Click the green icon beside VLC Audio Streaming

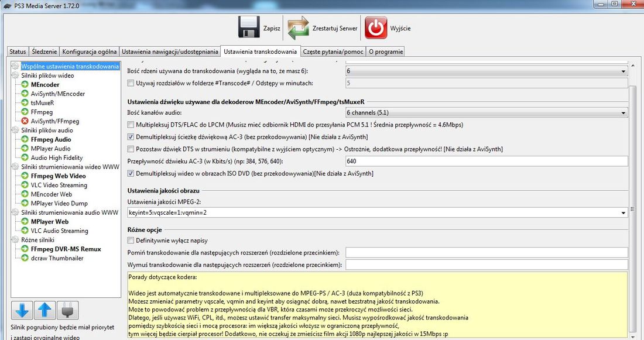[x=25, y=231]
